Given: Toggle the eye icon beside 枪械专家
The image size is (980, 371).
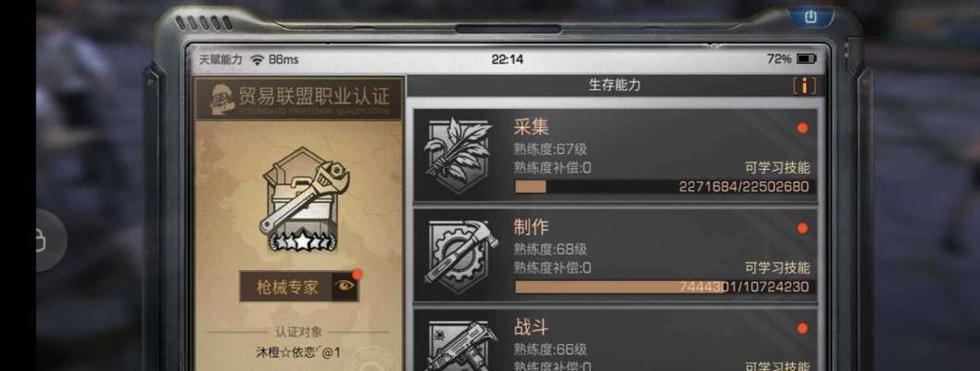Looking at the screenshot, I should pos(345,287).
